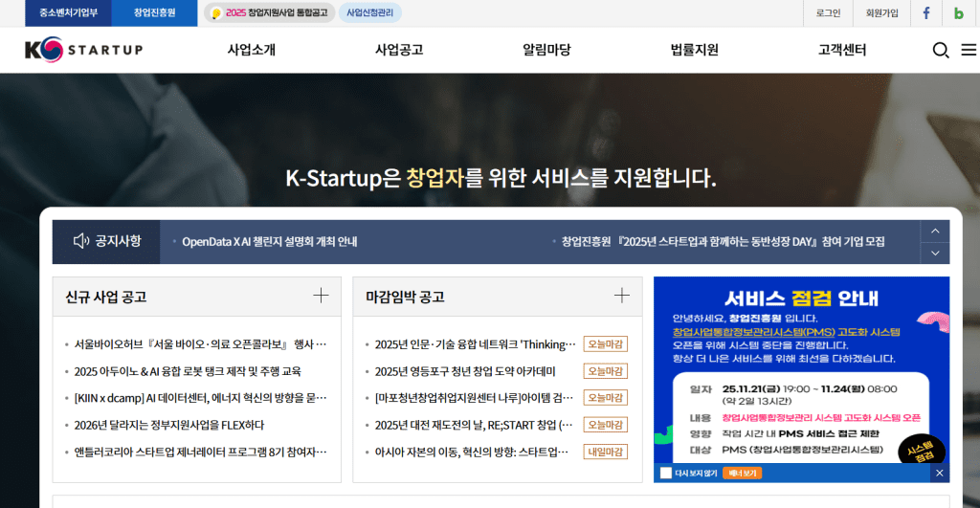
Task: Open the 사업소개 menu
Action: click(x=252, y=50)
